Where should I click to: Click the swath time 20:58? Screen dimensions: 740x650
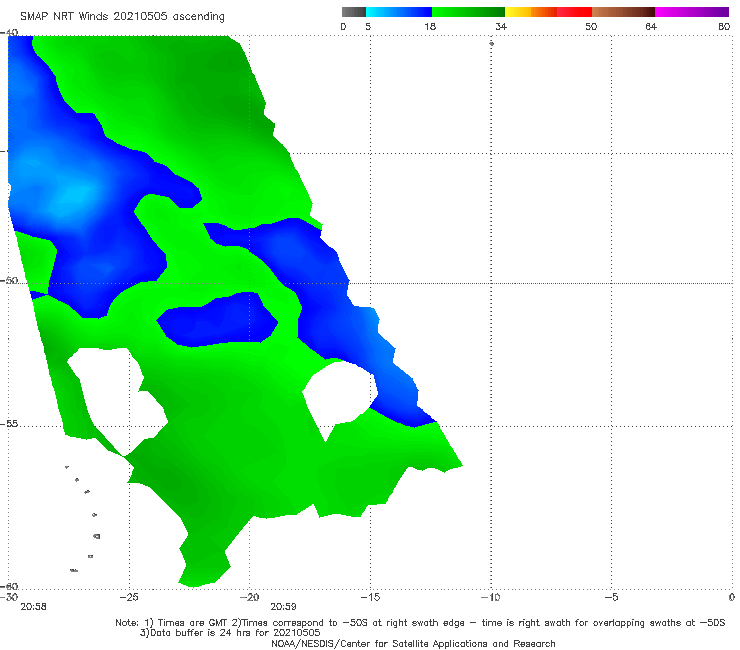(x=34, y=607)
